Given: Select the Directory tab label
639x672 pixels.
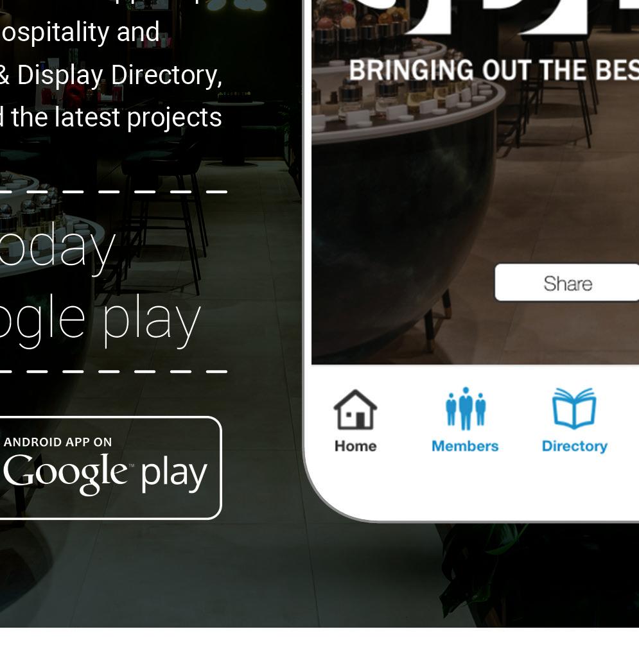Looking at the screenshot, I should tap(575, 447).
